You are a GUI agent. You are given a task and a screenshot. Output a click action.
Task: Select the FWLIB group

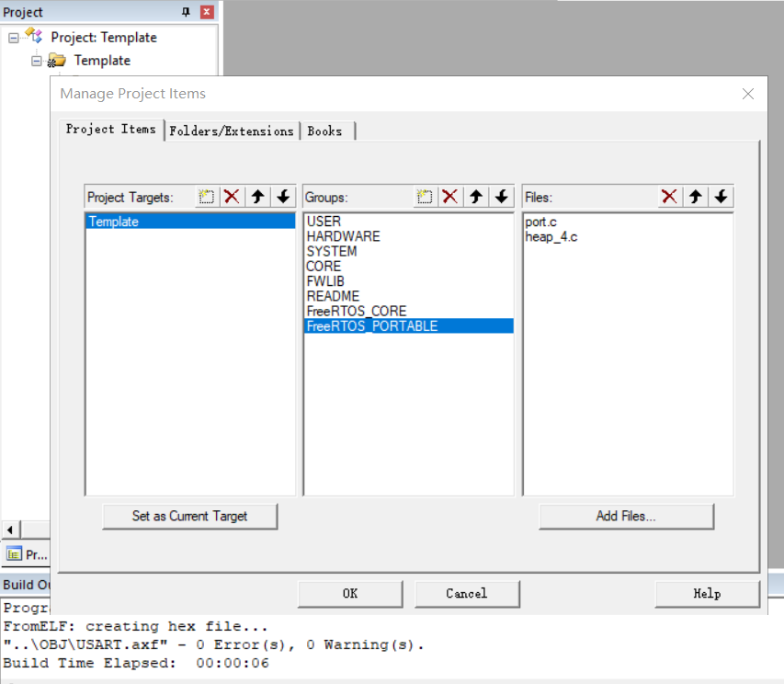pyautogui.click(x=408, y=281)
